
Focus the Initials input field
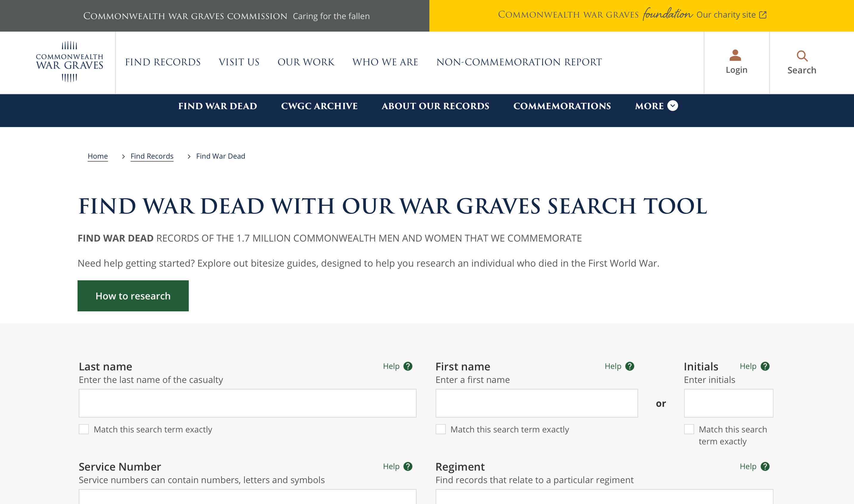click(x=729, y=403)
